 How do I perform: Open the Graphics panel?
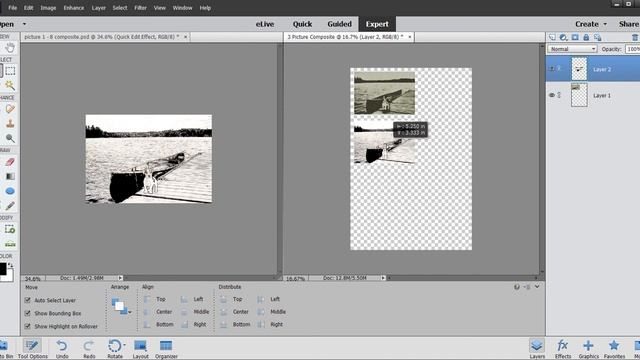588,349
